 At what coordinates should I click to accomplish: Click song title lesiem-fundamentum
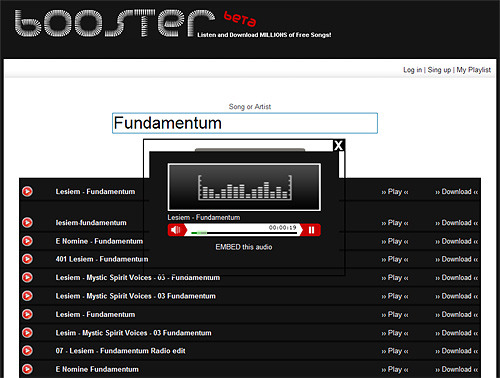[91, 223]
